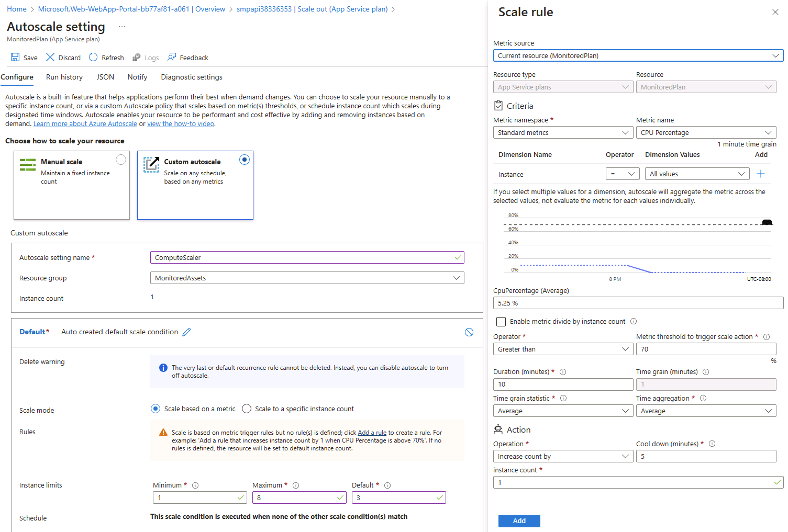Click the pencil edit icon next to default scale condition
This screenshot has width=788, height=532.
(x=186, y=332)
